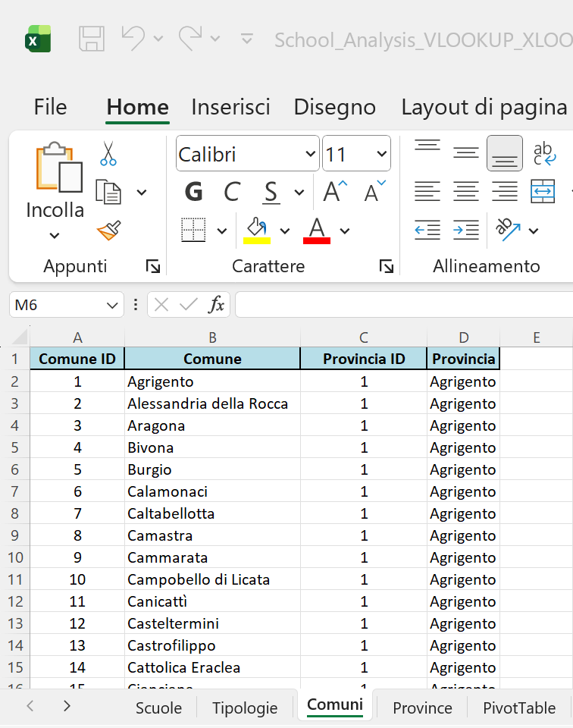
Task: Click the Taglia scissors icon
Action: pyautogui.click(x=108, y=154)
